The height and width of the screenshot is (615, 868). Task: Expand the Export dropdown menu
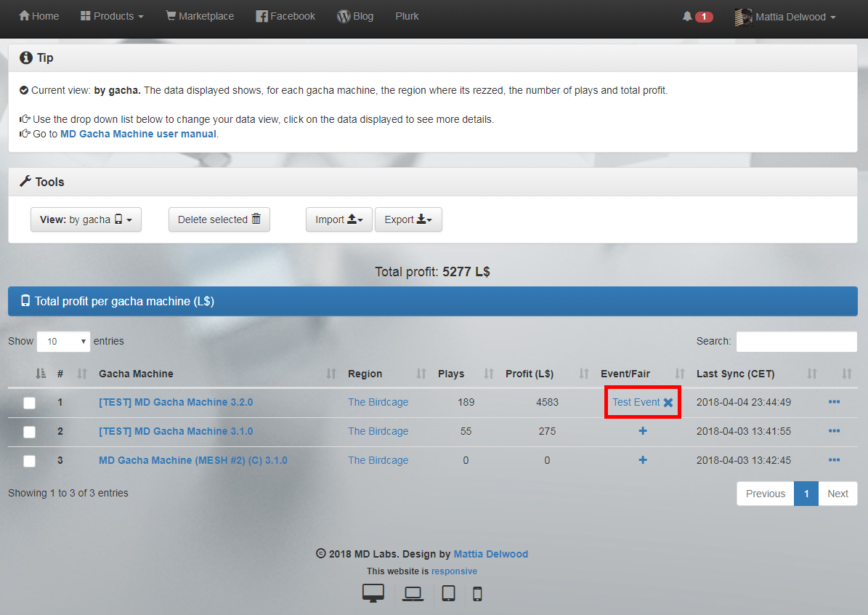(407, 220)
